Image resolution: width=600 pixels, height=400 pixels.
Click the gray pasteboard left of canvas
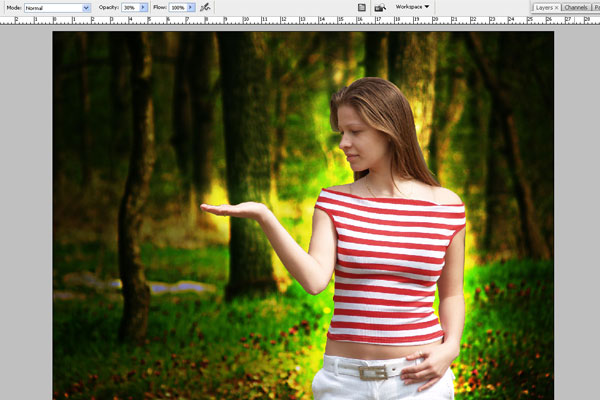pyautogui.click(x=25, y=200)
